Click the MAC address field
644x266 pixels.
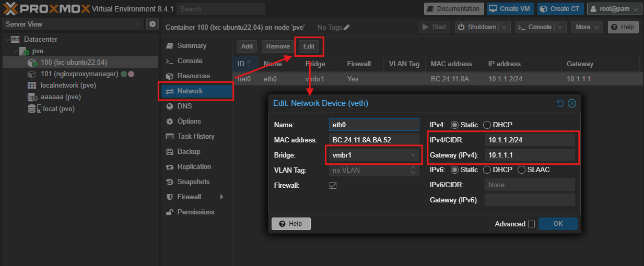[x=374, y=140]
